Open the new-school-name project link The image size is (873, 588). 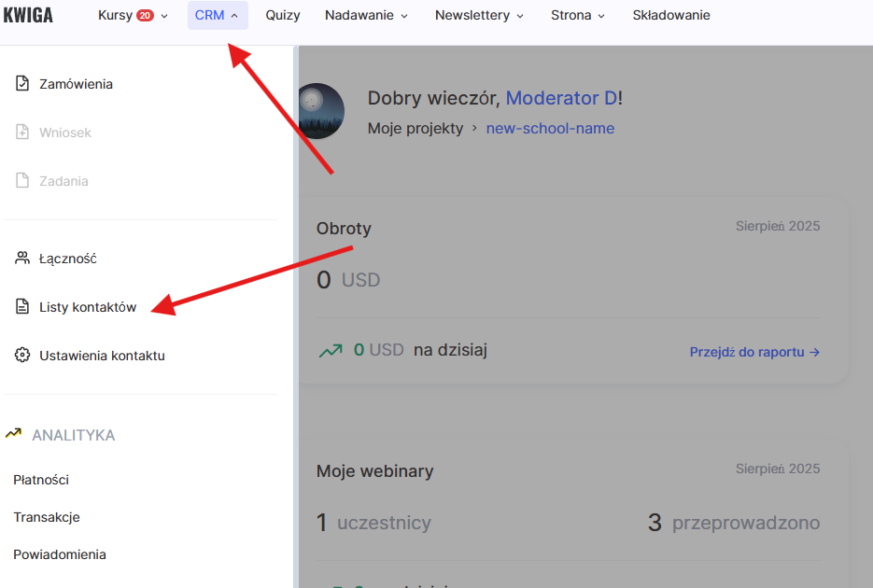click(x=550, y=129)
